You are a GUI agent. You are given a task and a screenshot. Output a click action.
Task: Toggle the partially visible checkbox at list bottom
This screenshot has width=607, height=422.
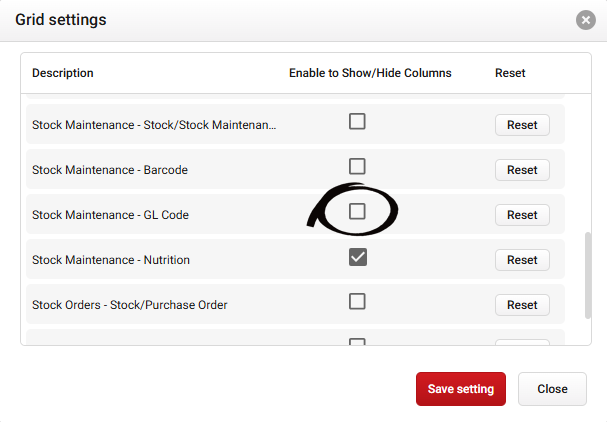357,341
